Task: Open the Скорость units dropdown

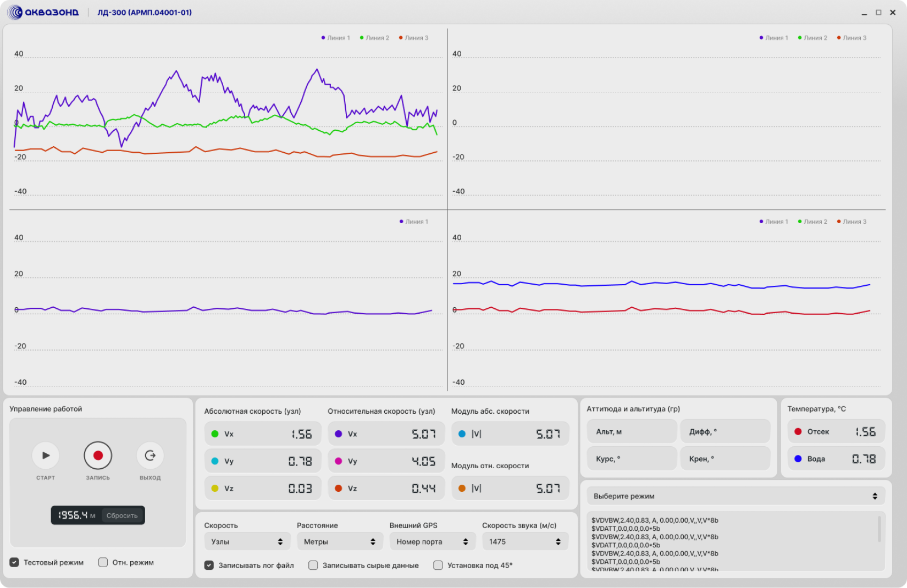Action: point(247,541)
